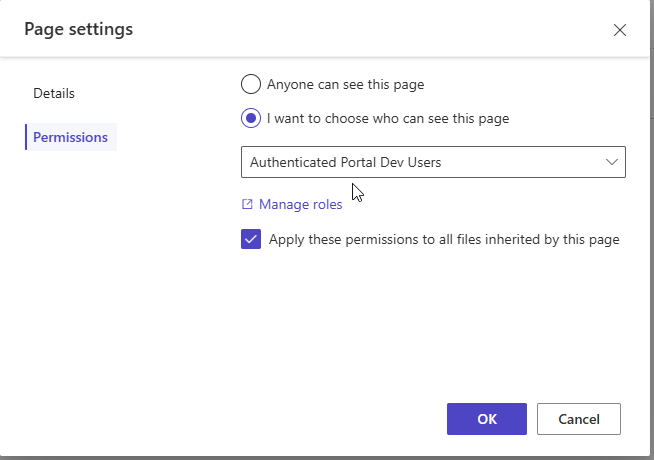Screen dimensions: 654x460
Task: Select the 'Anyone can see this page' radio button
Action: tap(251, 84)
